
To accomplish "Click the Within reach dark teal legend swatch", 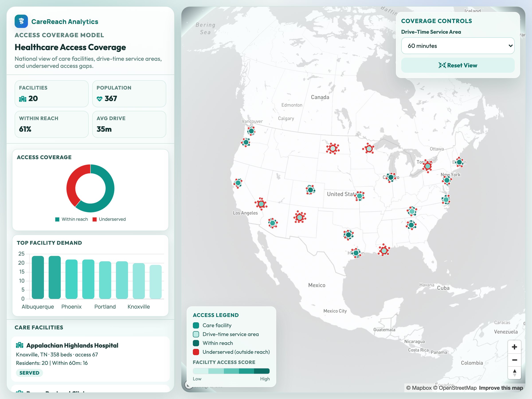I will pyautogui.click(x=196, y=343).
